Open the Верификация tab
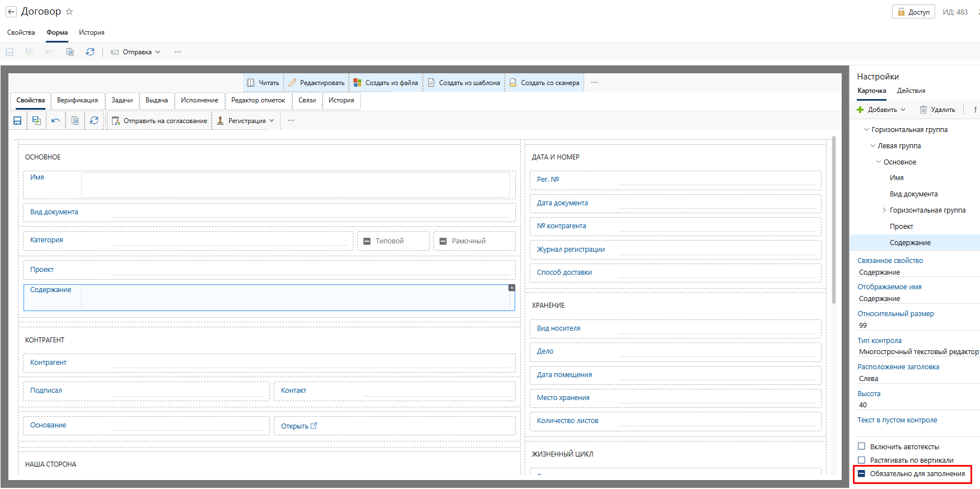The image size is (980, 489). click(77, 100)
